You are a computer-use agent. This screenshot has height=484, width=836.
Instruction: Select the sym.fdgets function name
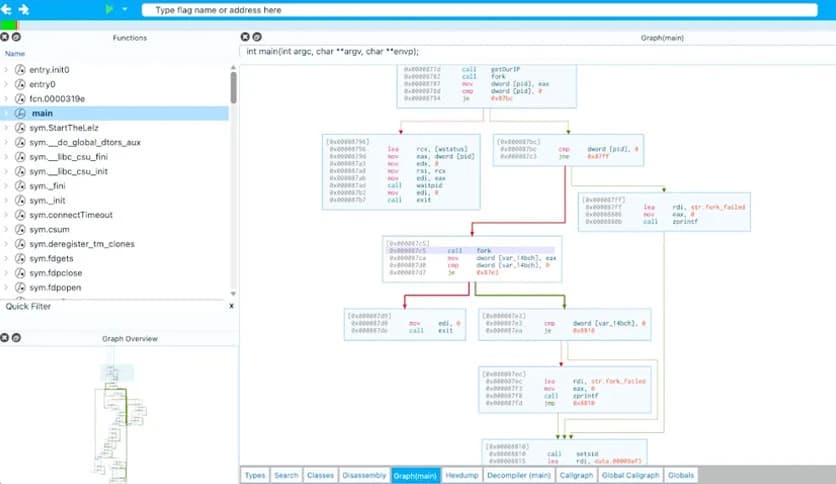click(51, 258)
